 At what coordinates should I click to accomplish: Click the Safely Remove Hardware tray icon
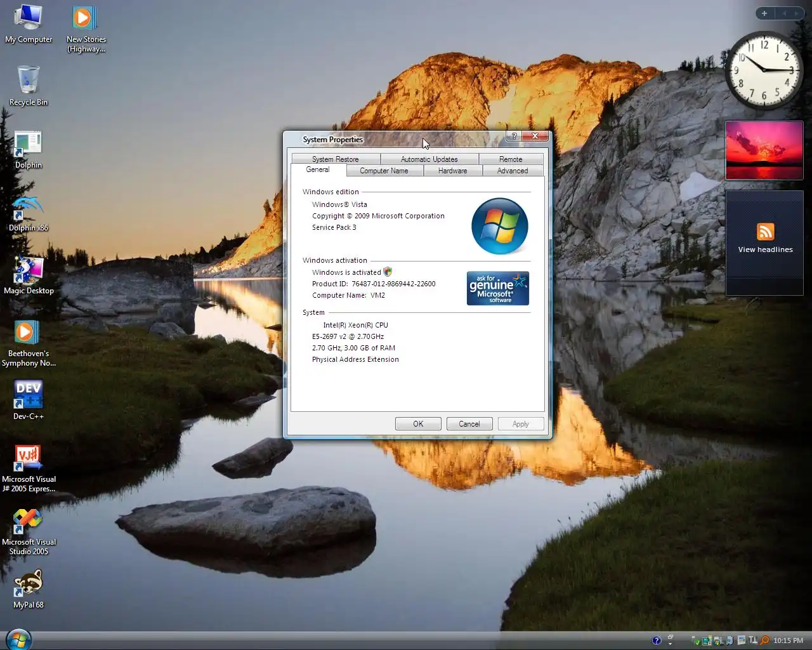(696, 640)
